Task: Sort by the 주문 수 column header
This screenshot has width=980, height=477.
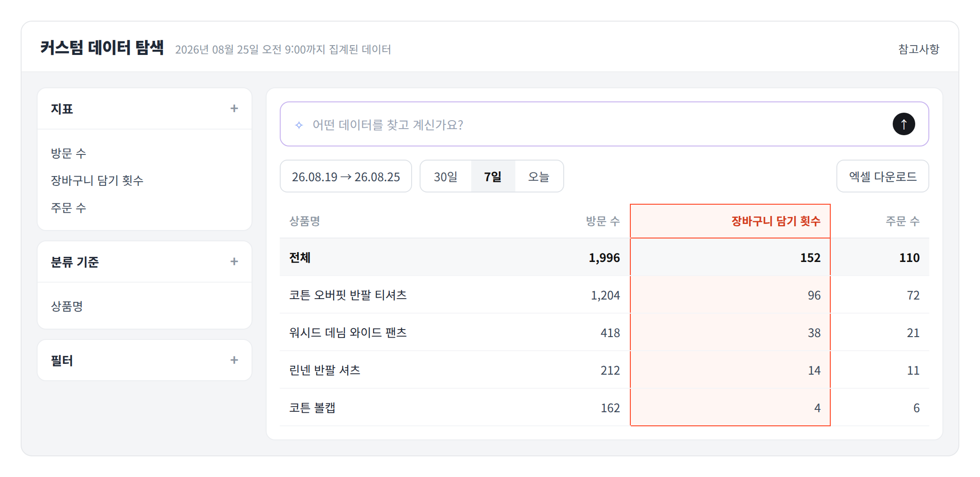Action: [x=902, y=221]
